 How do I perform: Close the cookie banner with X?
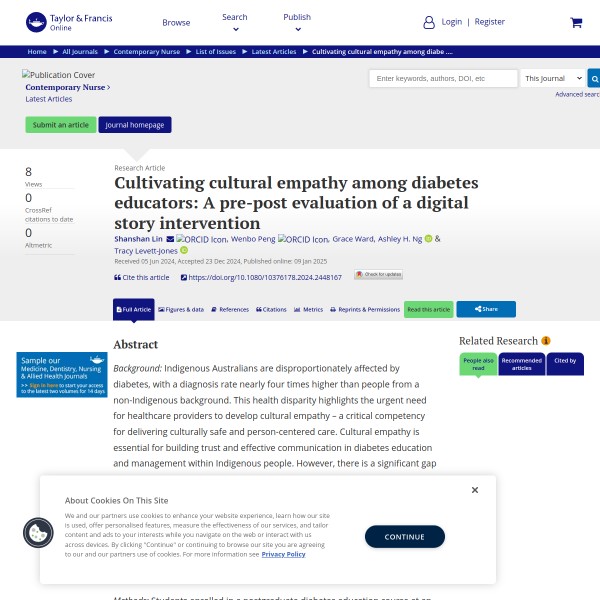pos(475,490)
